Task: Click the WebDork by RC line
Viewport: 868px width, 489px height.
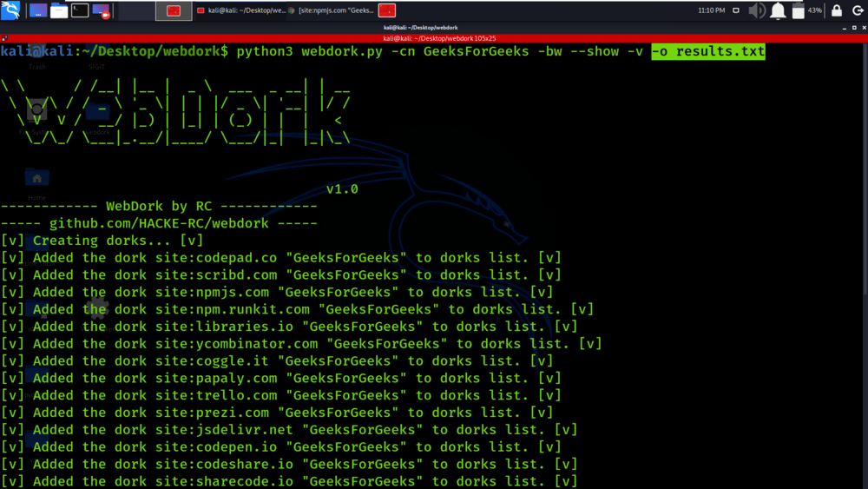Action: click(x=159, y=206)
